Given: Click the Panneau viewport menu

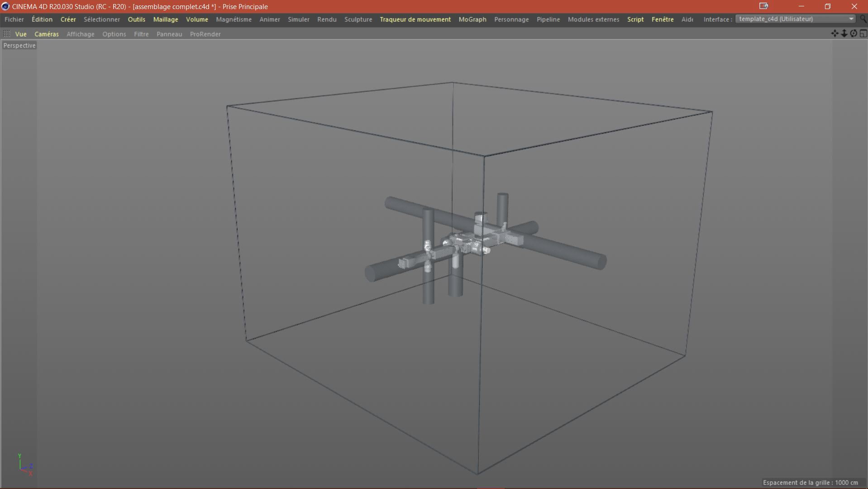Looking at the screenshot, I should coord(169,34).
